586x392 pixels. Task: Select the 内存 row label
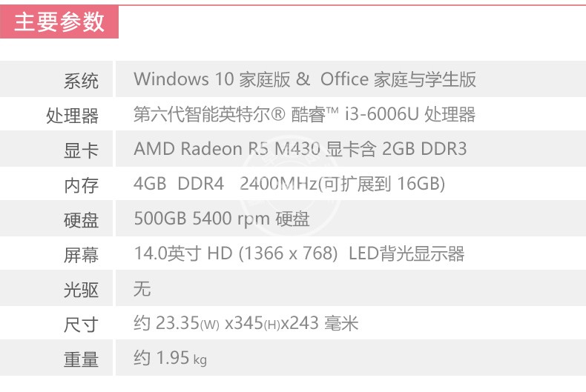tap(81, 185)
